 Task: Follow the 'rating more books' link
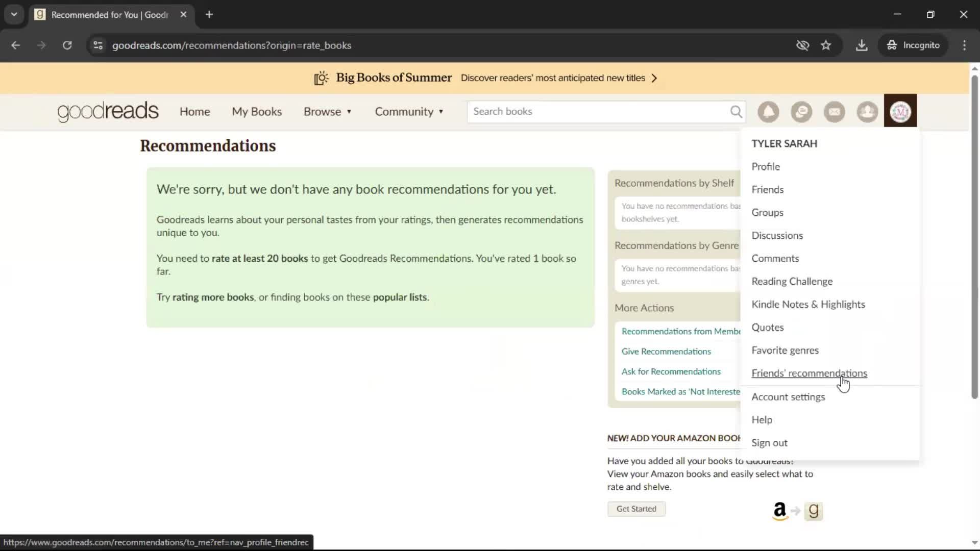213,297
